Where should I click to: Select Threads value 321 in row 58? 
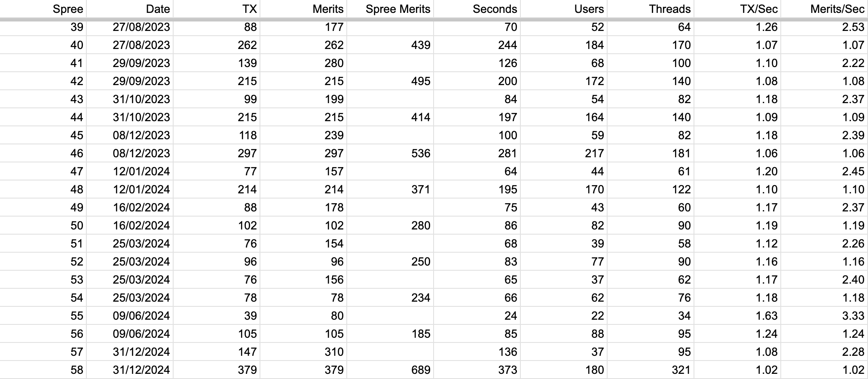coord(650,370)
